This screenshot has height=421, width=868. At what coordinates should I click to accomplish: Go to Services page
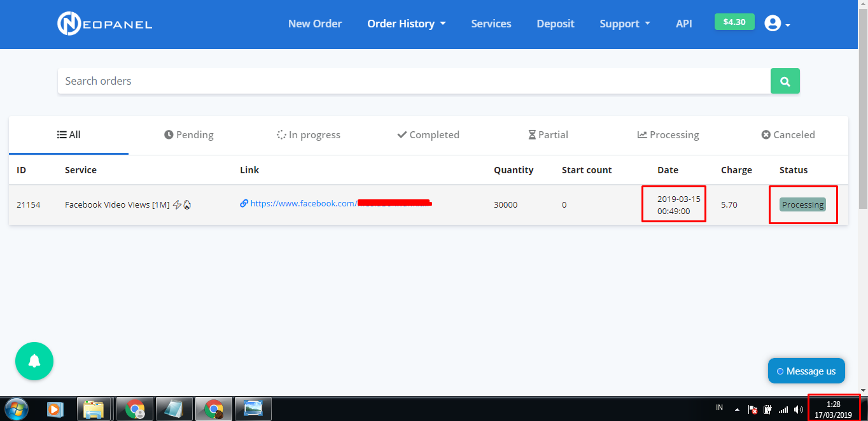click(491, 24)
